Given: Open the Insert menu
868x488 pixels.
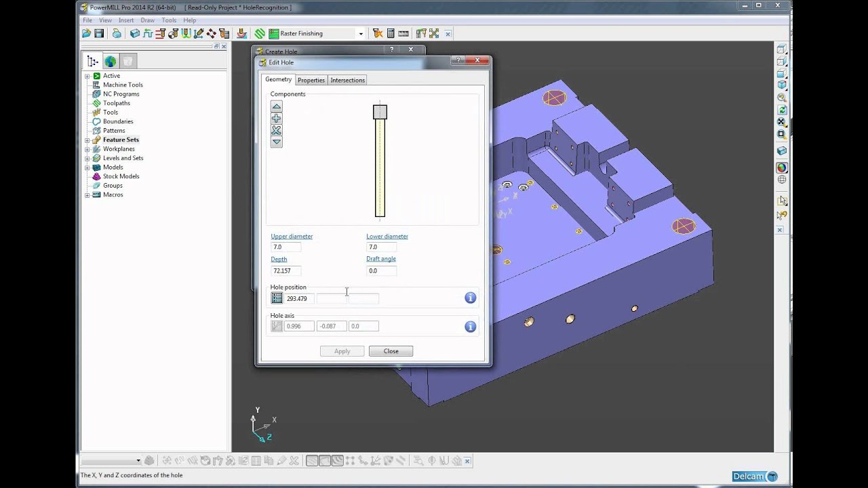Looking at the screenshot, I should 126,20.
